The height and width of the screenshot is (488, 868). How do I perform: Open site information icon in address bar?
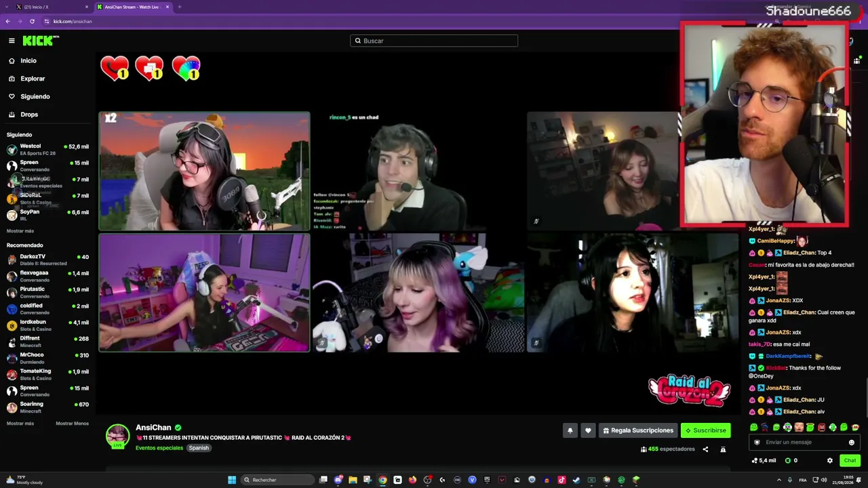(47, 21)
